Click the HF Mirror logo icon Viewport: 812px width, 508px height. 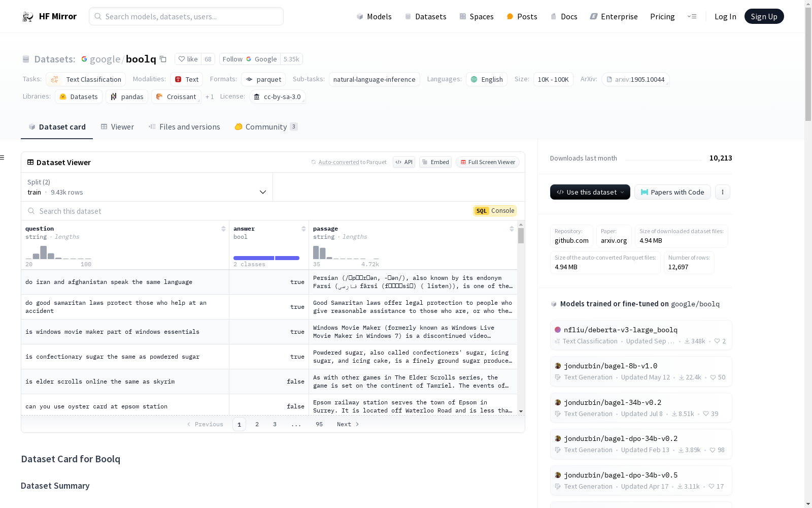pyautogui.click(x=28, y=17)
